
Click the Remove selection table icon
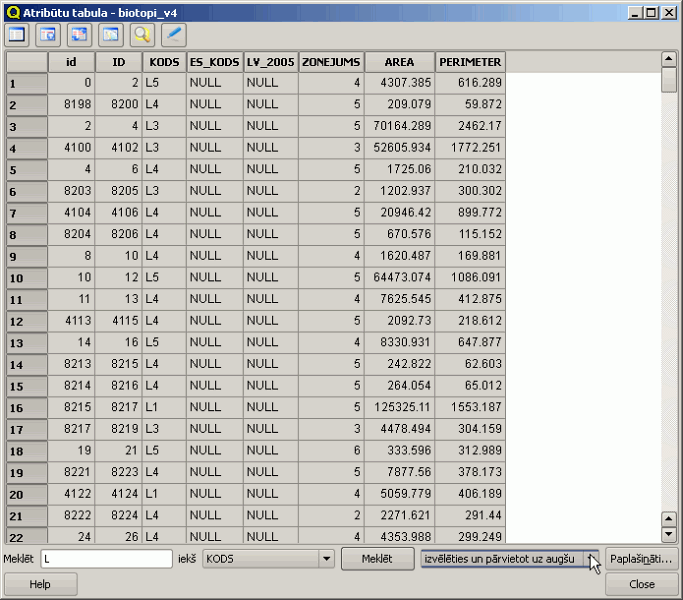[17, 34]
